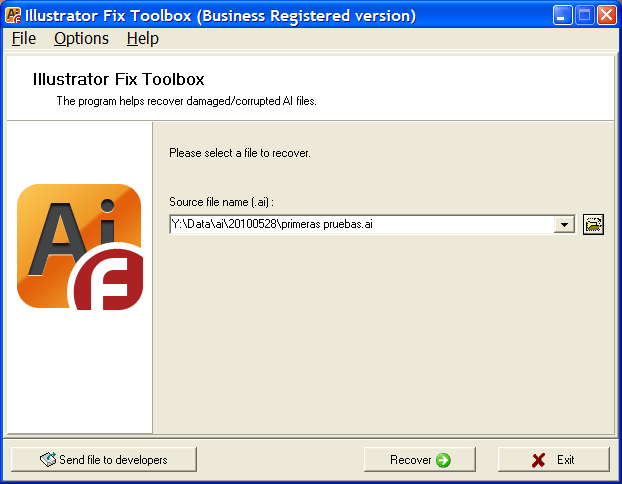Click the large Ai logo image
The image size is (622, 484).
point(80,247)
